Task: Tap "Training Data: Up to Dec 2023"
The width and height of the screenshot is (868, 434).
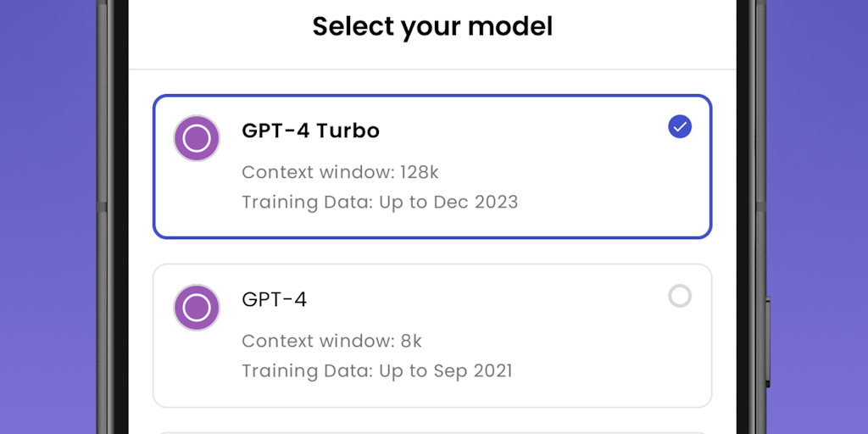Action: [379, 202]
